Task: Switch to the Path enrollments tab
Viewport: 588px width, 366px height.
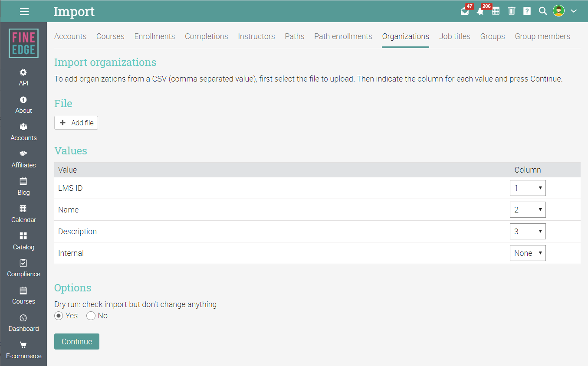Action: tap(343, 36)
